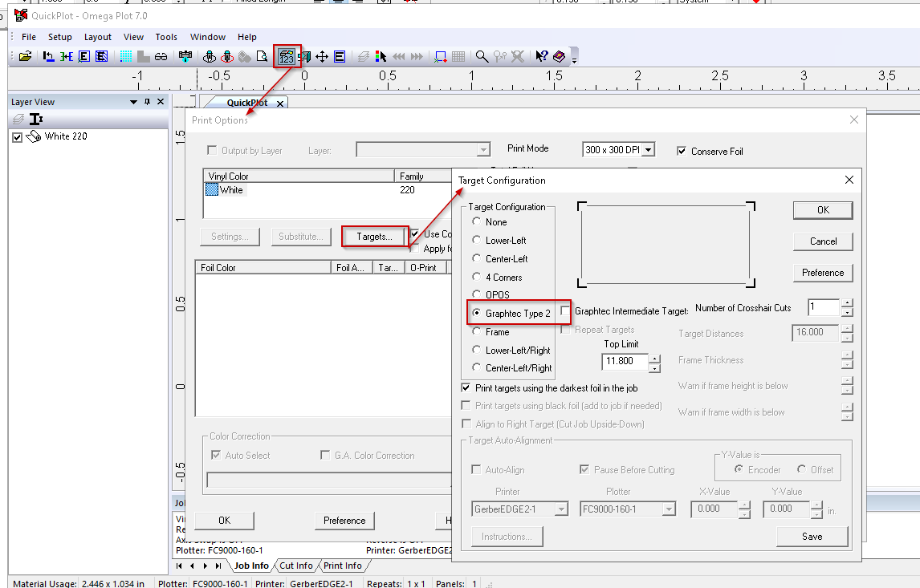920x588 pixels.
Task: Toggle Print targets using darkest foil checkbox
Action: [466, 387]
